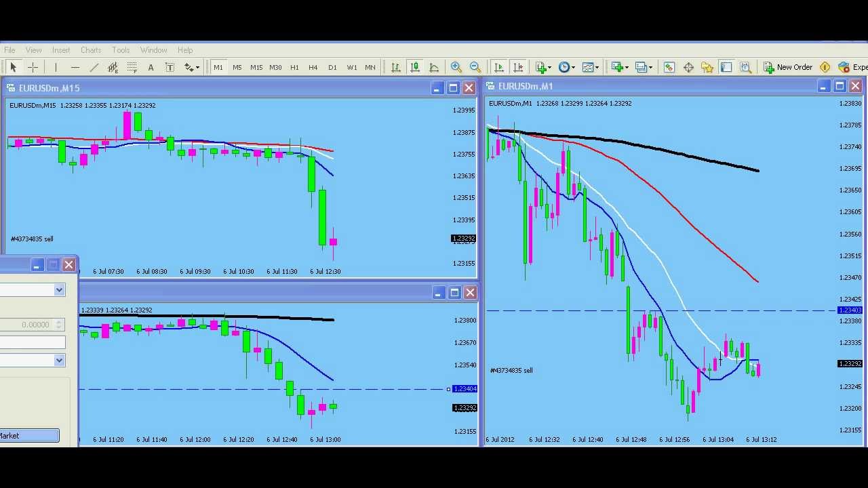
Task: Switch timeframe to M1
Action: click(x=218, y=67)
